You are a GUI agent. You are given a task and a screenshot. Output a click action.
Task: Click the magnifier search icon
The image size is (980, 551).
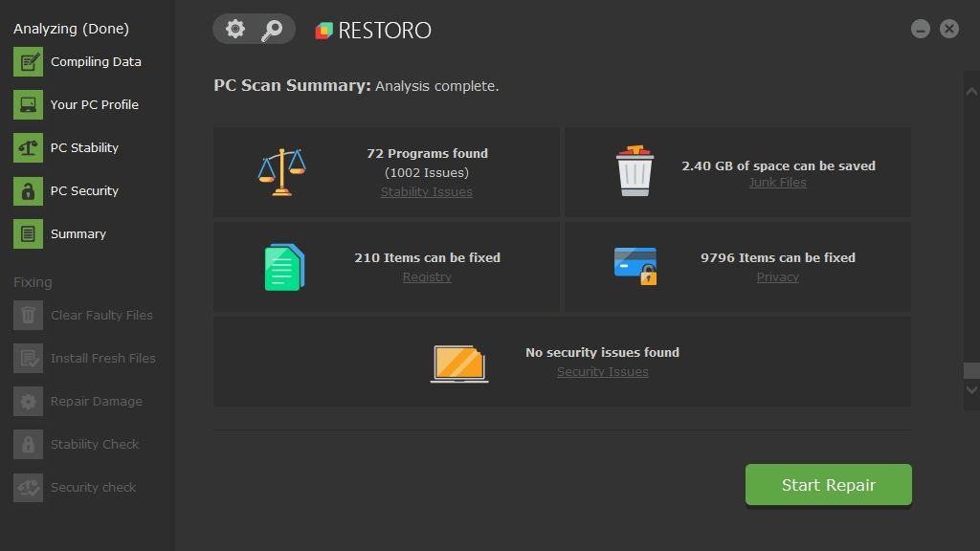pyautogui.click(x=272, y=30)
